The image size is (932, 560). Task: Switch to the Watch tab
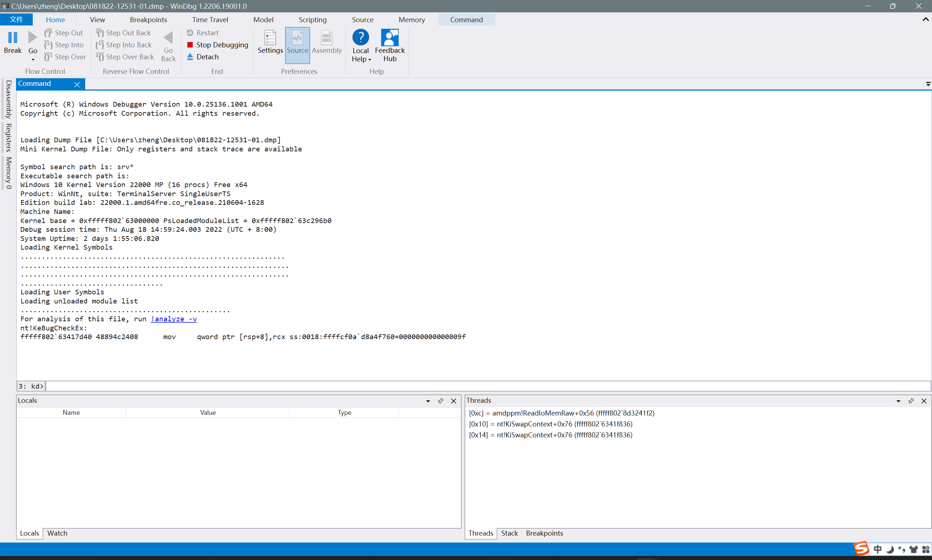point(57,533)
